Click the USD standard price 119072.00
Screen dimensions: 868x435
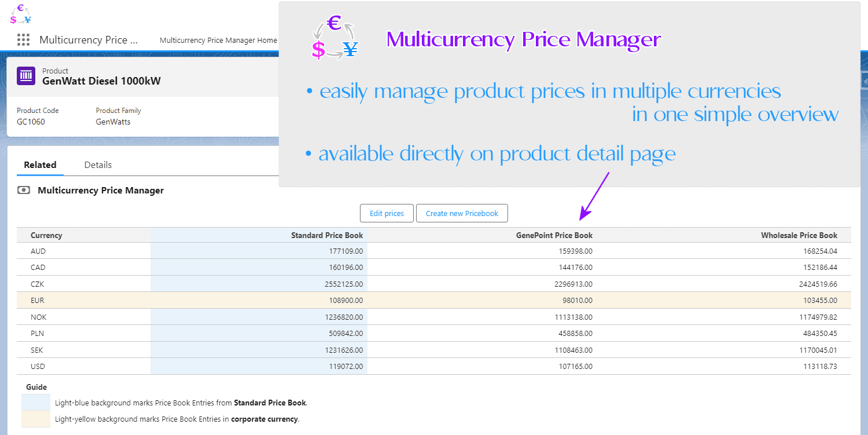[x=345, y=367]
